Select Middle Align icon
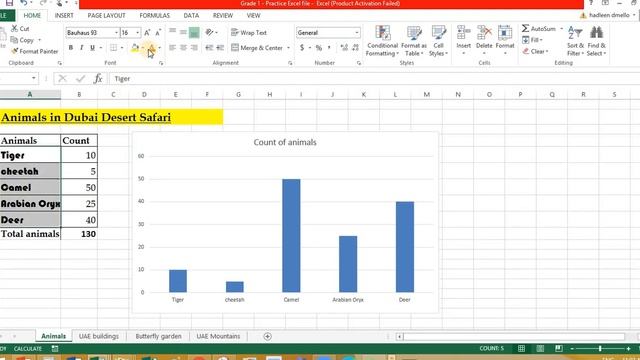The image size is (640, 360). 183,32
